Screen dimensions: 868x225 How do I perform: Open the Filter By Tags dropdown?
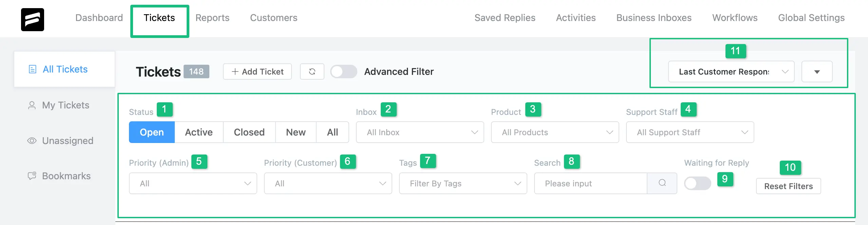pyautogui.click(x=463, y=183)
